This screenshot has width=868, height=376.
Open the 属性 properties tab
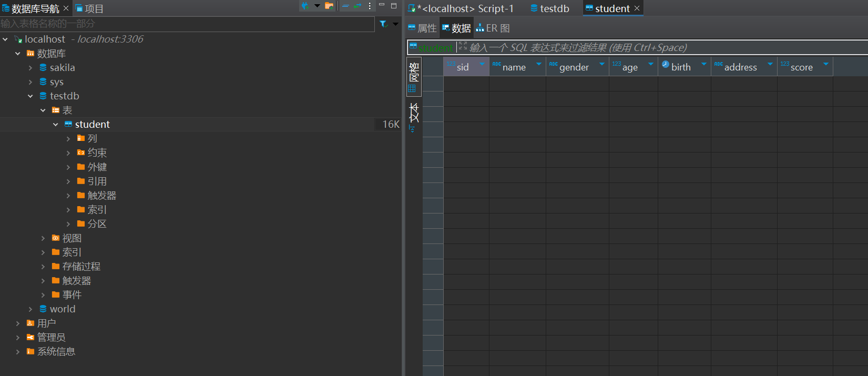(x=422, y=28)
